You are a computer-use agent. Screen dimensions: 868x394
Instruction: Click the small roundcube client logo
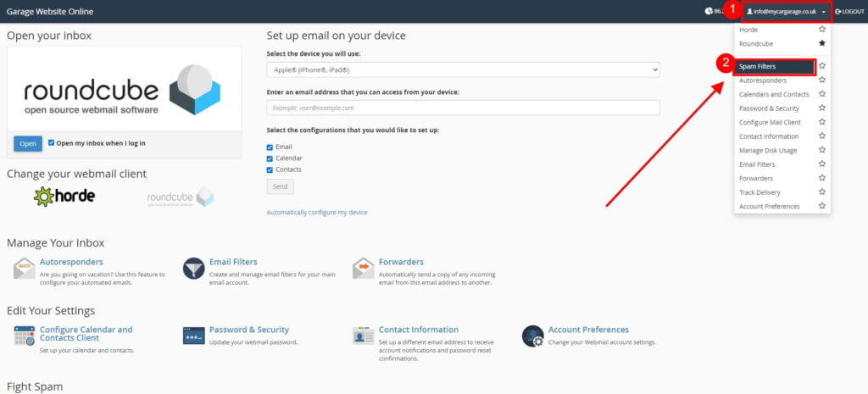pyautogui.click(x=181, y=197)
